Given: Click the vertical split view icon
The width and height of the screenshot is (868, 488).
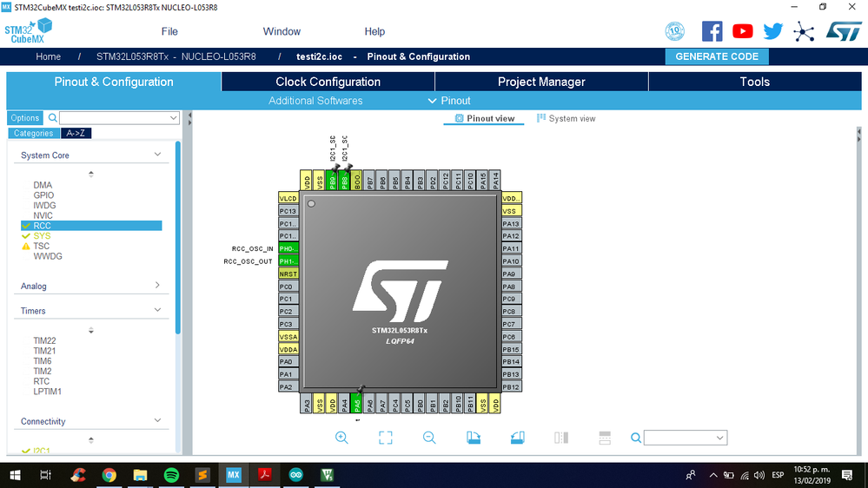Looking at the screenshot, I should [x=560, y=438].
